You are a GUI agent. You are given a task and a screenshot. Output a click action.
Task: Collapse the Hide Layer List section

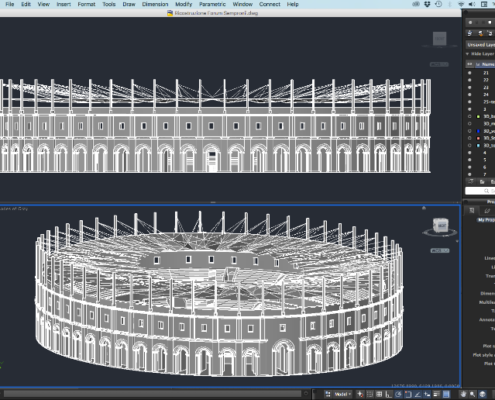(468, 54)
